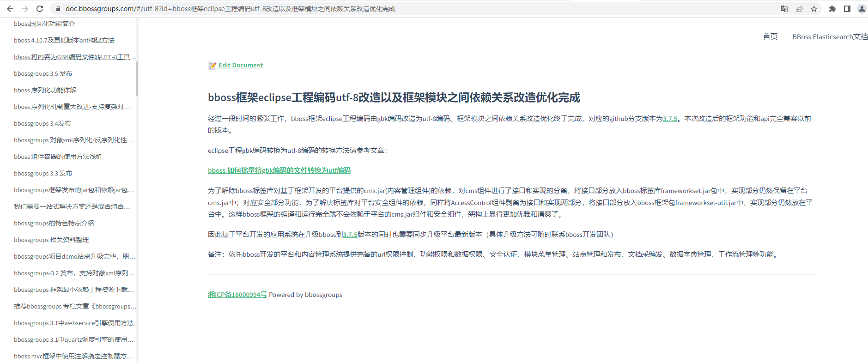This screenshot has width=868, height=363.
Task: Click Powered by bbossgroups footer text
Action: pyautogui.click(x=305, y=295)
